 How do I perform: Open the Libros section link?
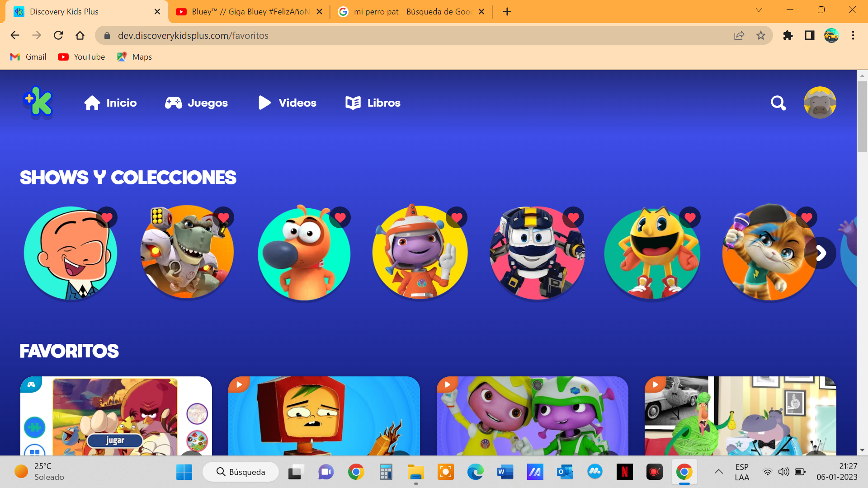pyautogui.click(x=373, y=103)
